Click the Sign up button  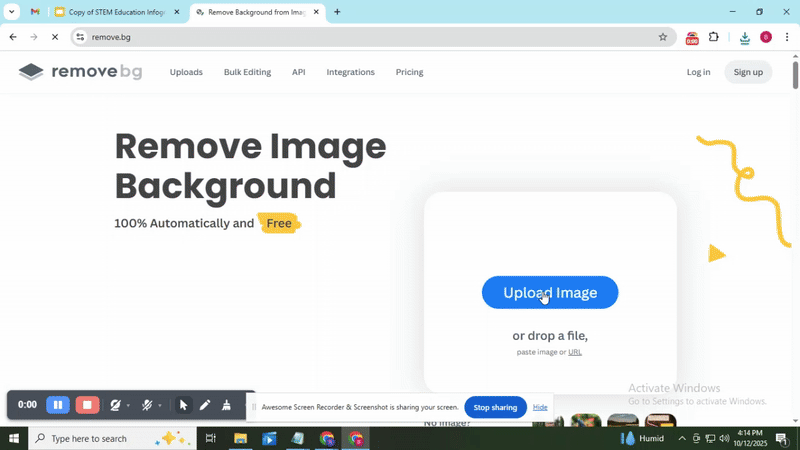(748, 72)
